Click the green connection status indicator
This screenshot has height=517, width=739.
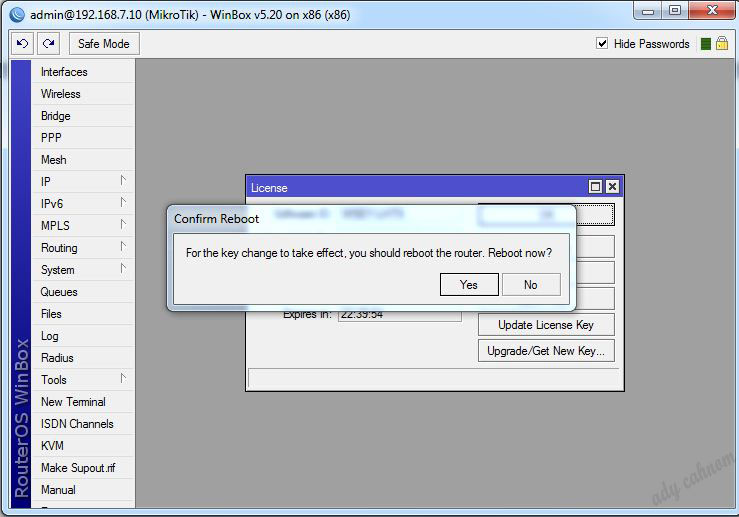706,44
